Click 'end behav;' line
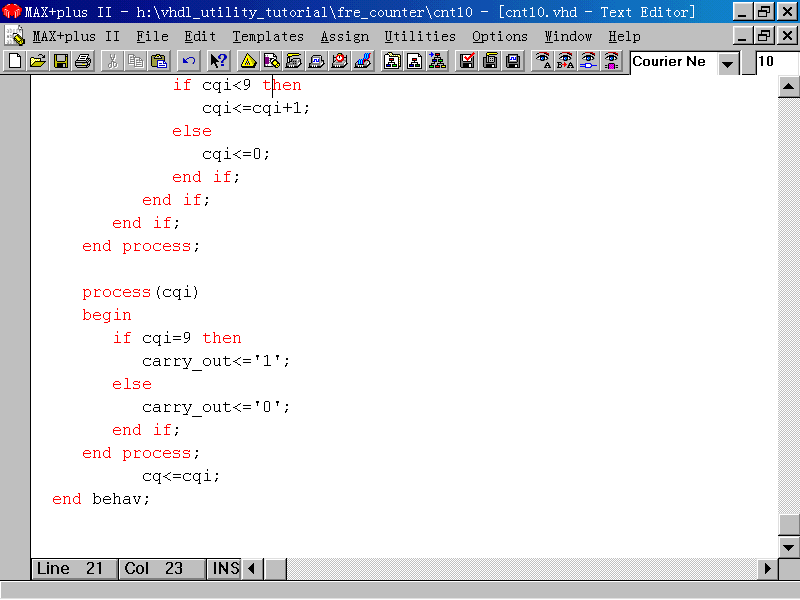 (x=101, y=499)
